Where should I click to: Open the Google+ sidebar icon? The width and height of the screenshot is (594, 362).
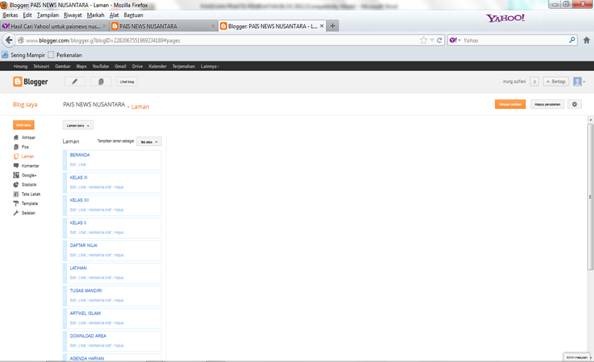(x=16, y=175)
